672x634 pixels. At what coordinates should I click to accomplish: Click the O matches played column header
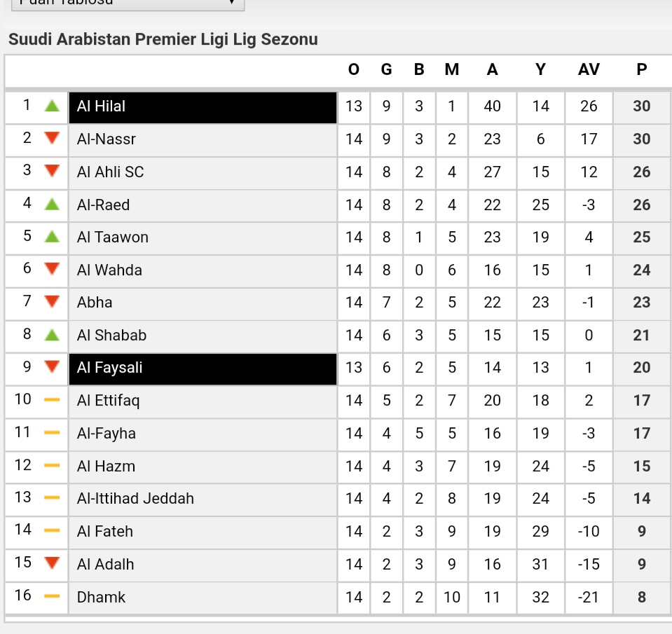pos(354,69)
